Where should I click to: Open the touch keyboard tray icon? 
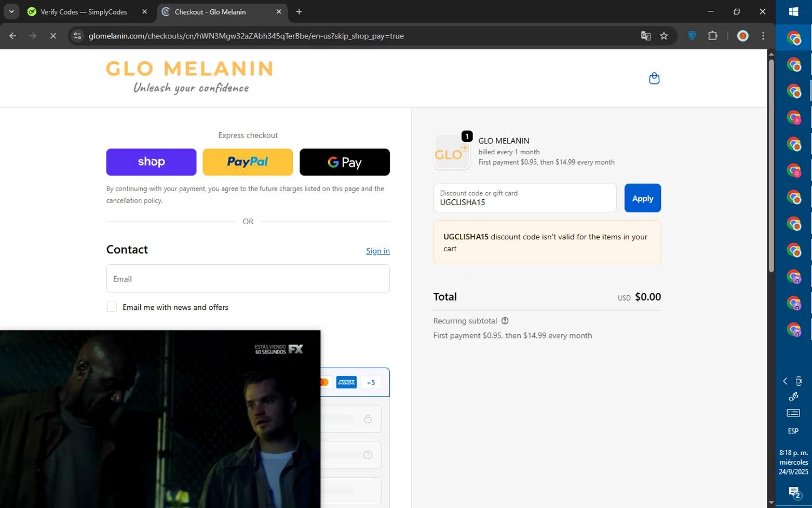tap(794, 413)
